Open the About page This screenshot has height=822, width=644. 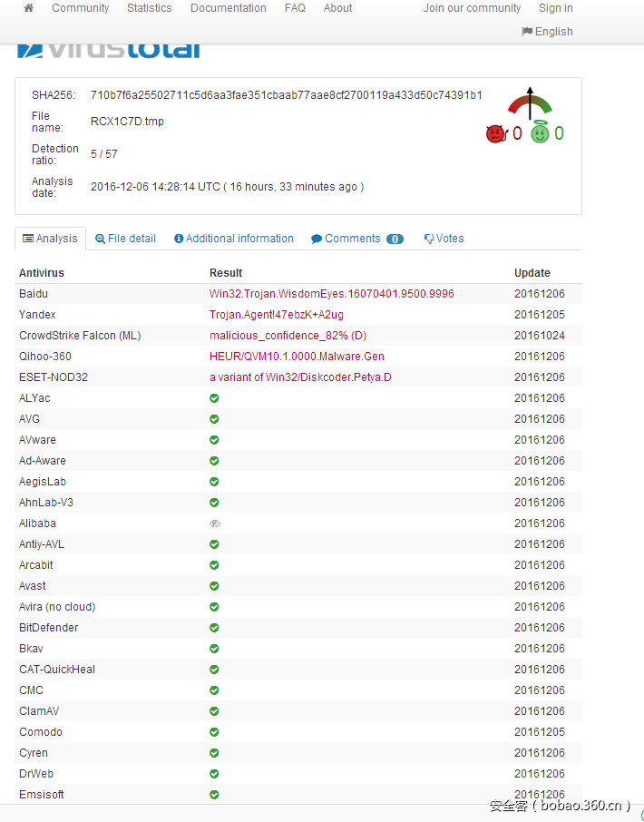(338, 8)
